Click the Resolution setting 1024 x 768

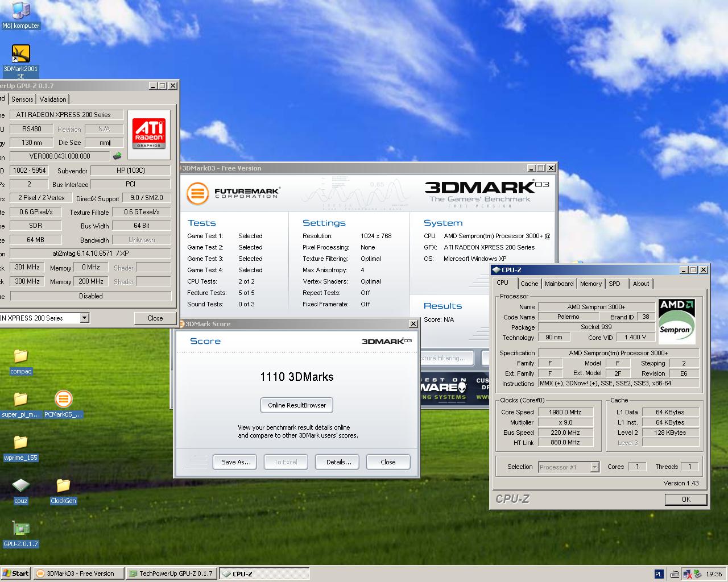pos(376,236)
